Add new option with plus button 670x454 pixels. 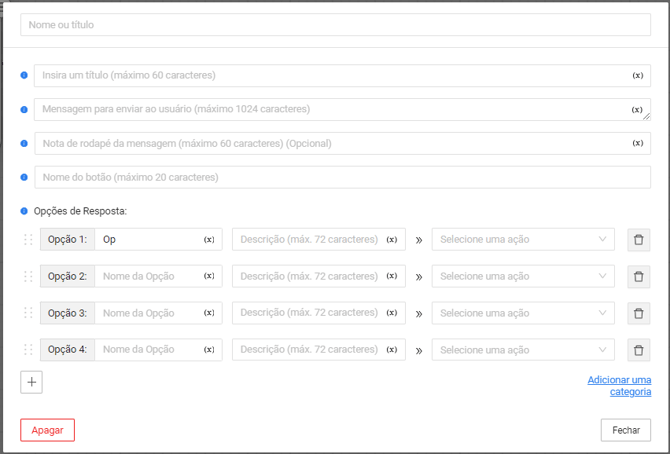tap(32, 382)
